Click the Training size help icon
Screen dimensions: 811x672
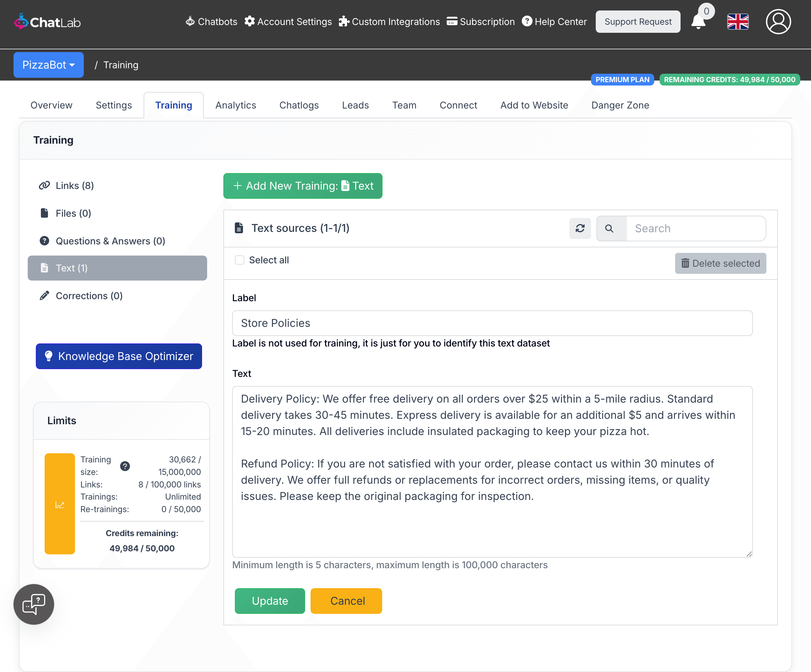125,466
